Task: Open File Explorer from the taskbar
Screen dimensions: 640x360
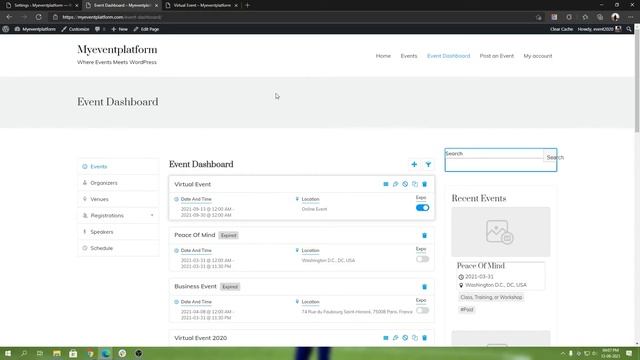Action: coord(57,353)
